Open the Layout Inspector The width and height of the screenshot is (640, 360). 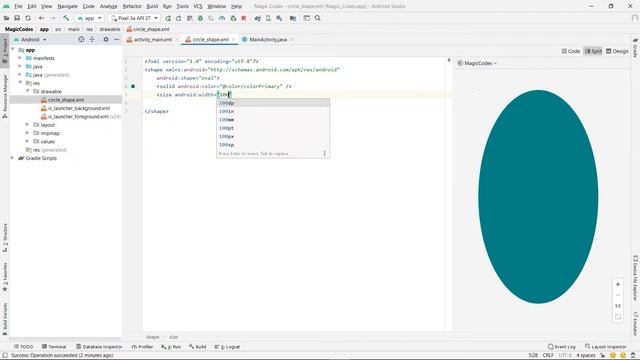pos(606,347)
